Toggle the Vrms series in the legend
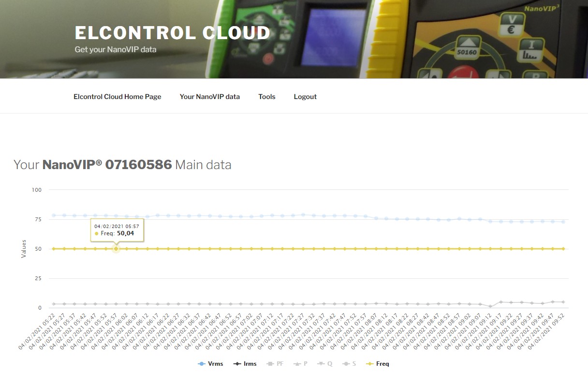588x386 pixels. tap(211, 364)
